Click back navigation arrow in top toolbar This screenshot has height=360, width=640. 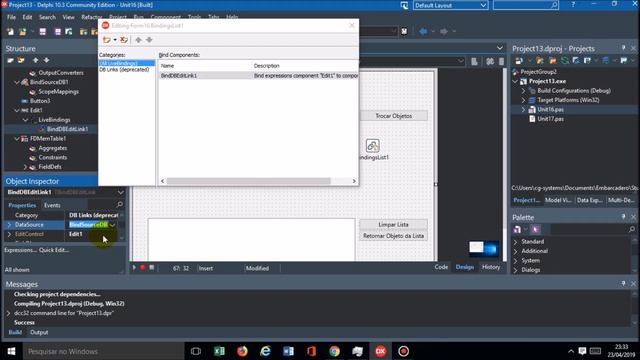click(x=423, y=31)
